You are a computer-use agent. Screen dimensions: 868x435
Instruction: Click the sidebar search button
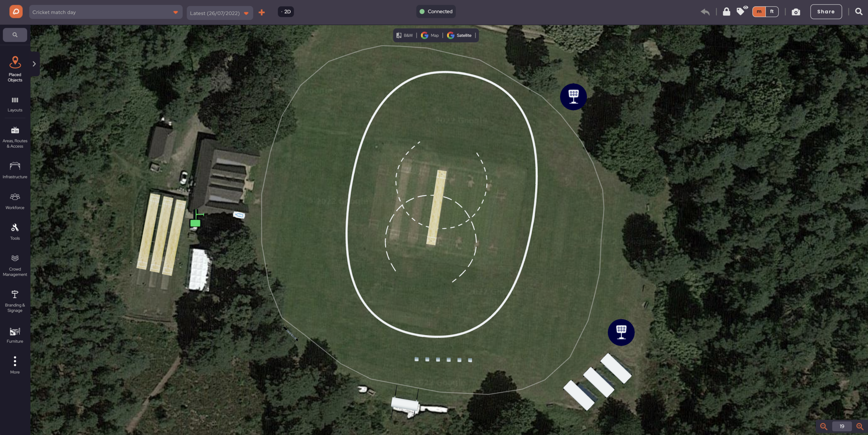pos(15,35)
